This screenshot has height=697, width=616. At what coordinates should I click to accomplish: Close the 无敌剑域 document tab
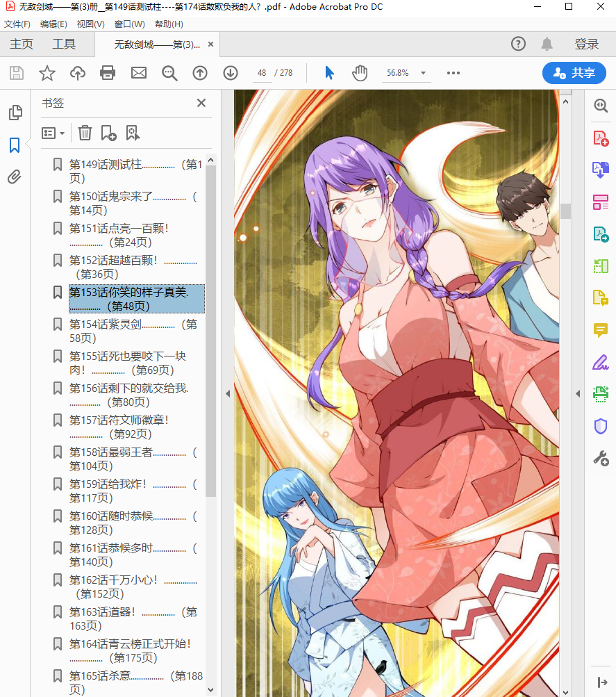pos(211,44)
